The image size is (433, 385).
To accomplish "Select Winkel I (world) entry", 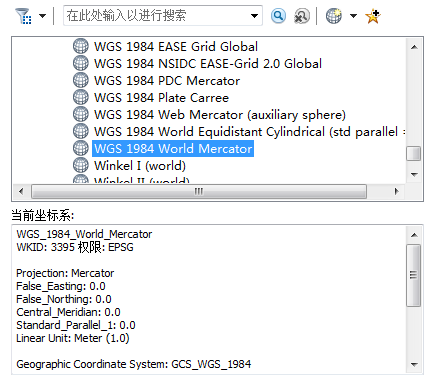I will (x=140, y=166).
